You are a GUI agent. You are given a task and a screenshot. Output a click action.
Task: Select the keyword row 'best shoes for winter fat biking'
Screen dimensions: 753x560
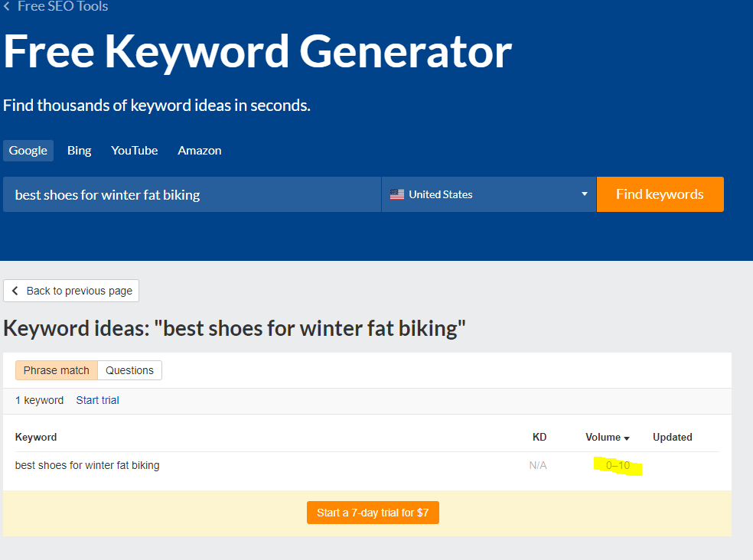pos(367,465)
